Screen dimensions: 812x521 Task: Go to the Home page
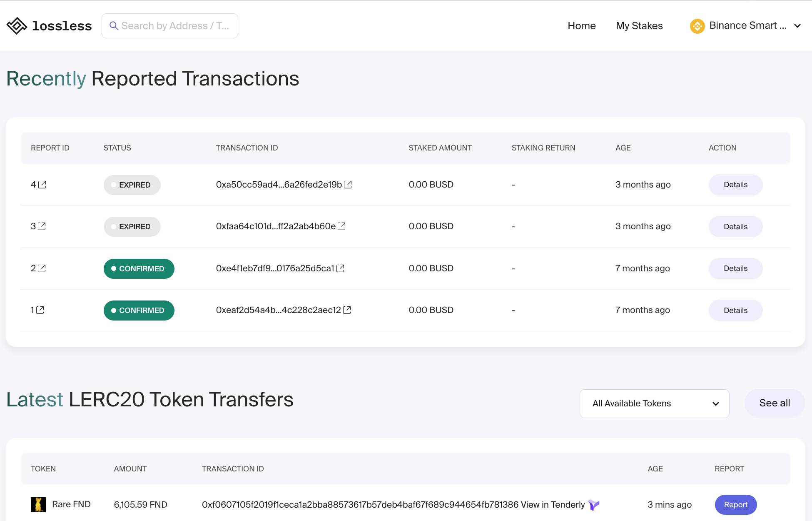click(x=581, y=26)
